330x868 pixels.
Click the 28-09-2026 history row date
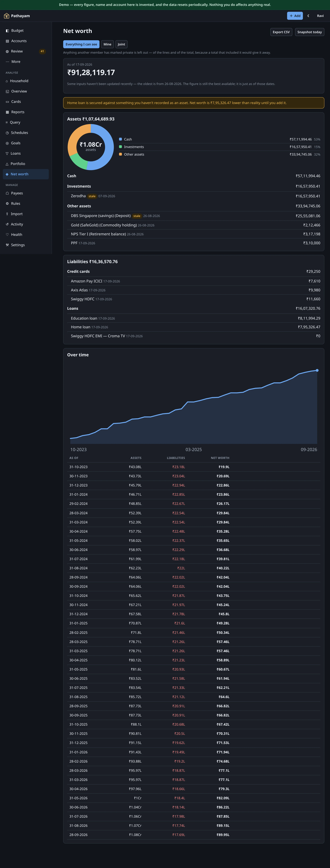pyautogui.click(x=78, y=835)
